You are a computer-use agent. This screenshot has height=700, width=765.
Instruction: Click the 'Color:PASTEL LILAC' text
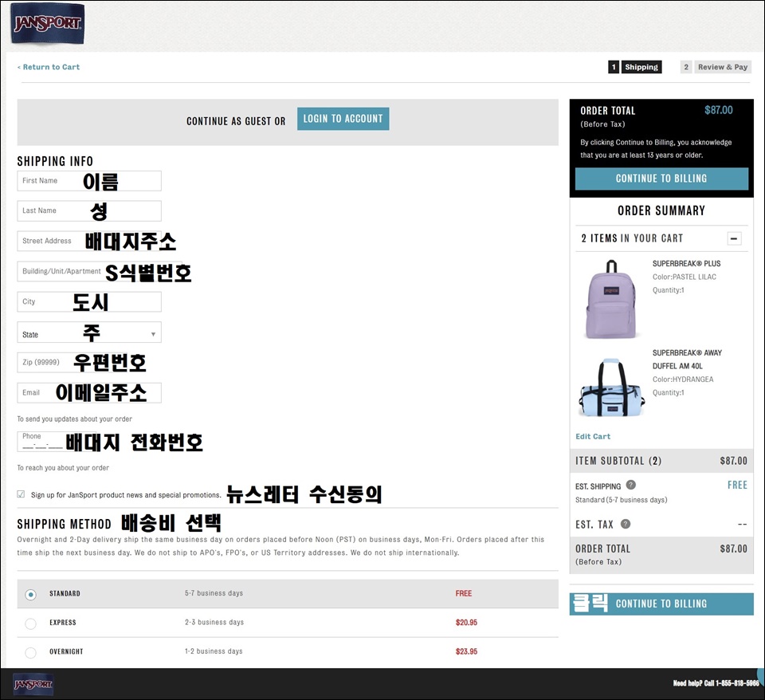685,277
